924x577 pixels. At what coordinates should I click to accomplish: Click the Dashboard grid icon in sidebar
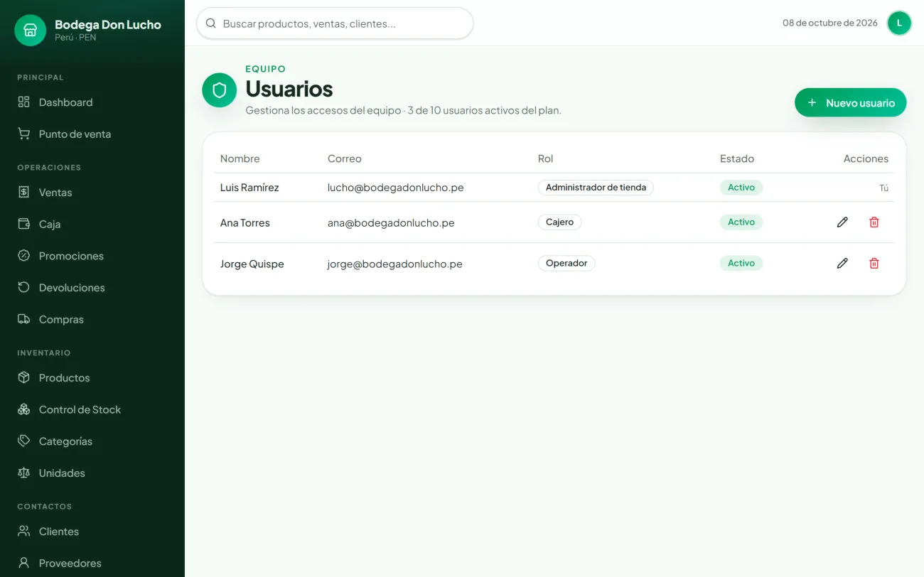pyautogui.click(x=23, y=102)
